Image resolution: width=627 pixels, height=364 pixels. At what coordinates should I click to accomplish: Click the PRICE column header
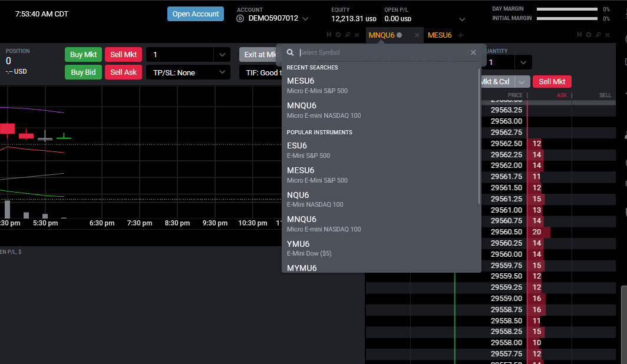click(515, 95)
